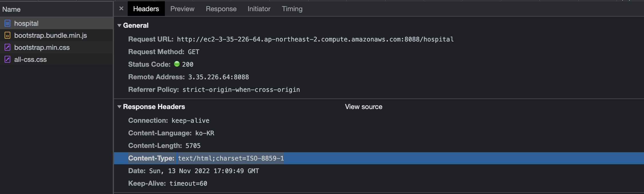
Task: Click the strict-origin-when-cross-origin value
Action: (x=241, y=90)
